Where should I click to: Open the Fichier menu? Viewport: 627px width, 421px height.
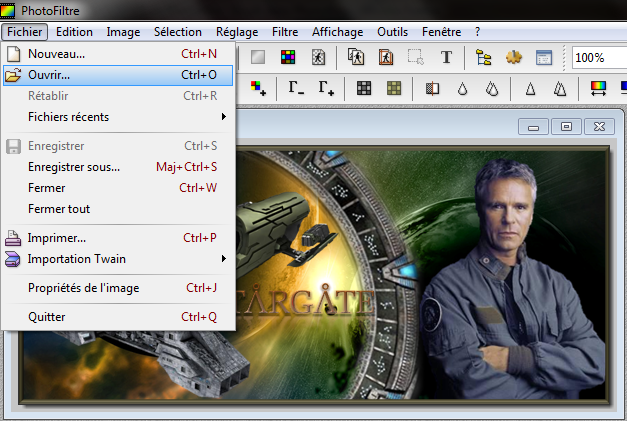tap(24, 32)
